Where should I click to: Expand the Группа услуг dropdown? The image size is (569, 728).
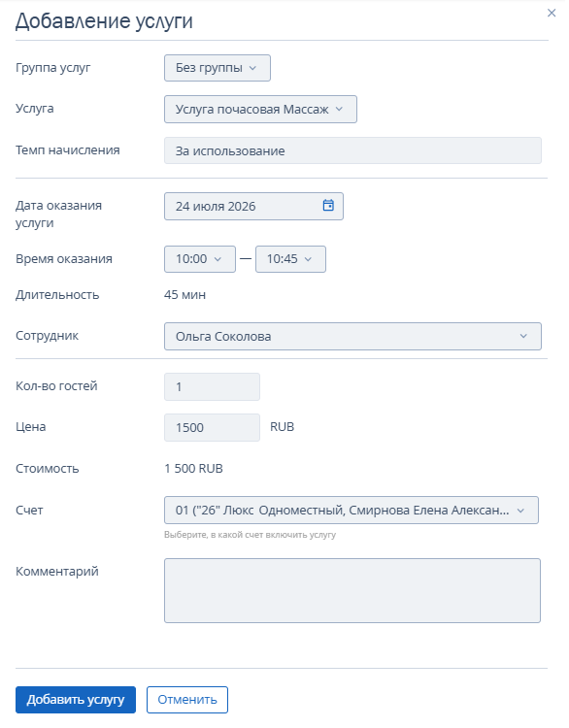tap(218, 68)
